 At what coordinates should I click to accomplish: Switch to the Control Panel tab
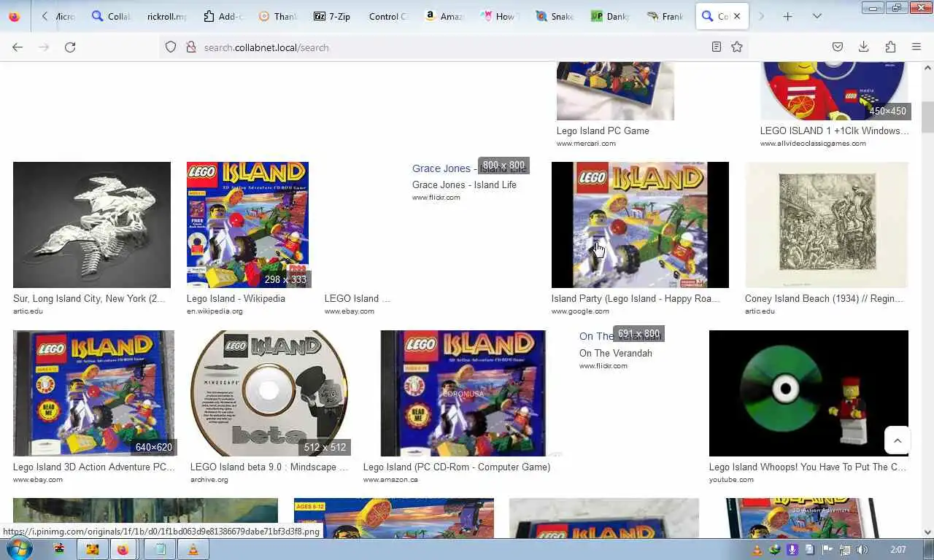[387, 16]
